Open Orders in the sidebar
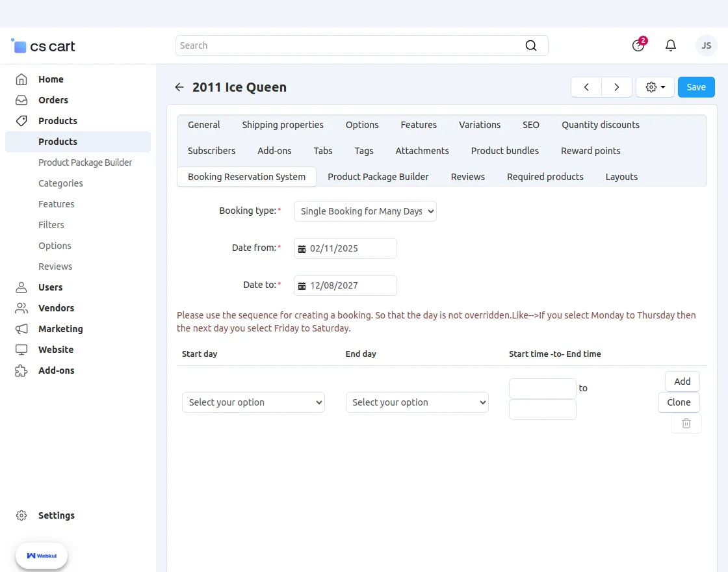728x572 pixels. (x=53, y=100)
